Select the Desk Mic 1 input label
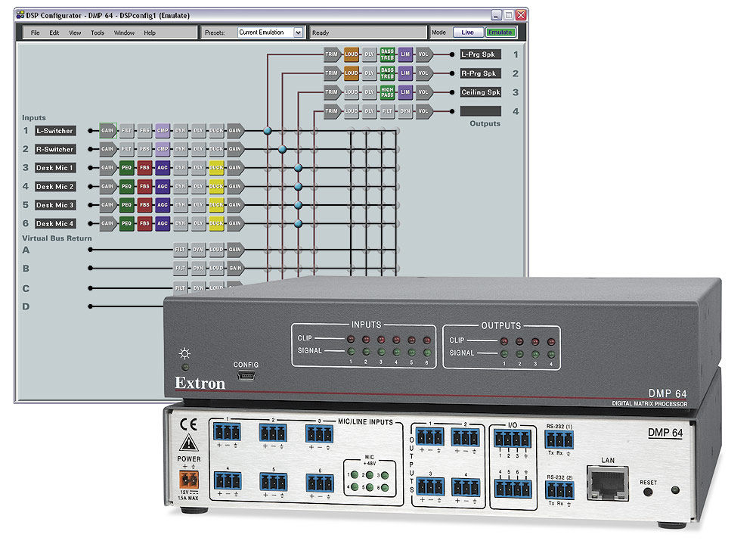 coord(55,168)
